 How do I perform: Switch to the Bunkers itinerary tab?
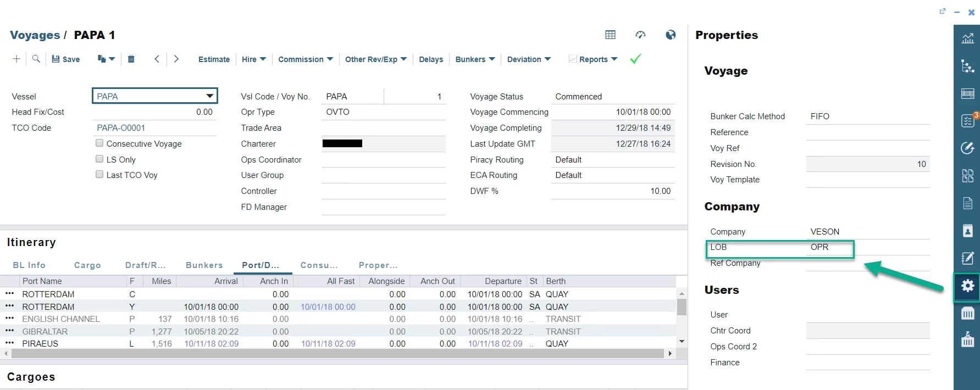point(204,265)
